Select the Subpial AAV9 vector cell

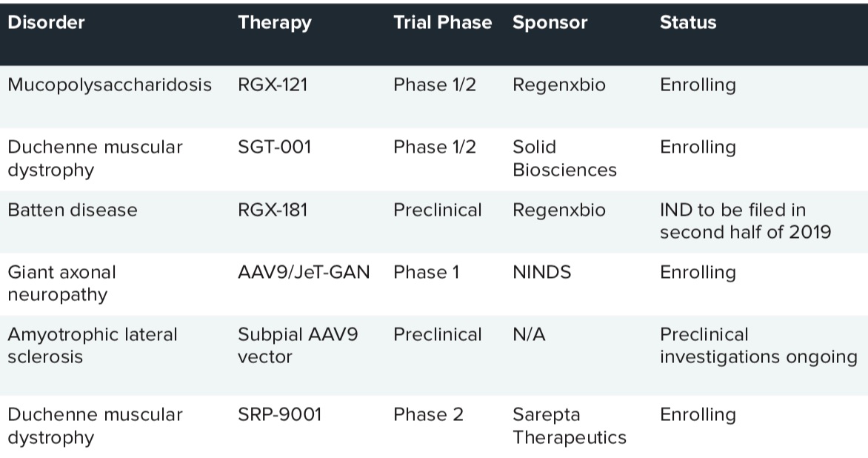pos(298,345)
